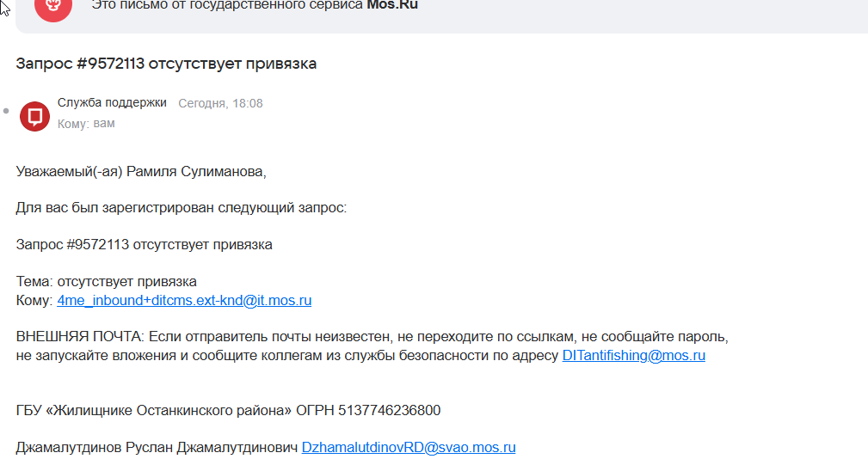Click the name Джамалутдинов Руслан Джамалутдинович
This screenshot has height=459, width=868.
157,447
